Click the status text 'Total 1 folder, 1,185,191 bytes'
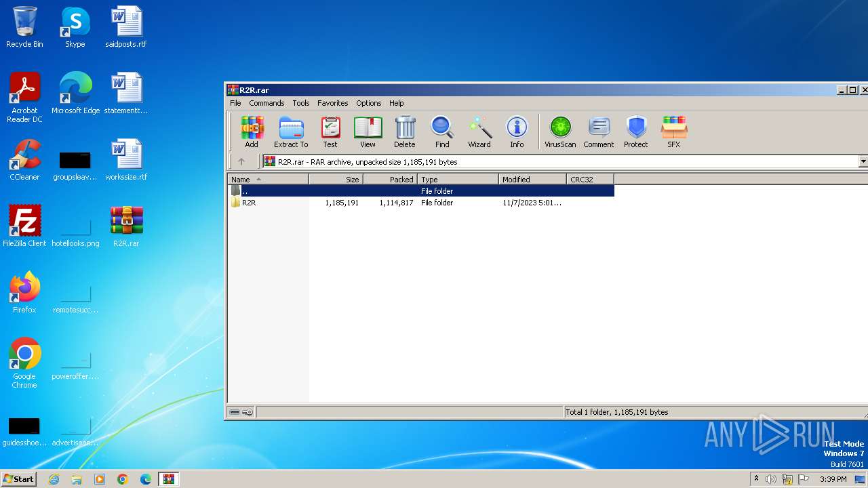This screenshot has width=868, height=488. pyautogui.click(x=617, y=412)
